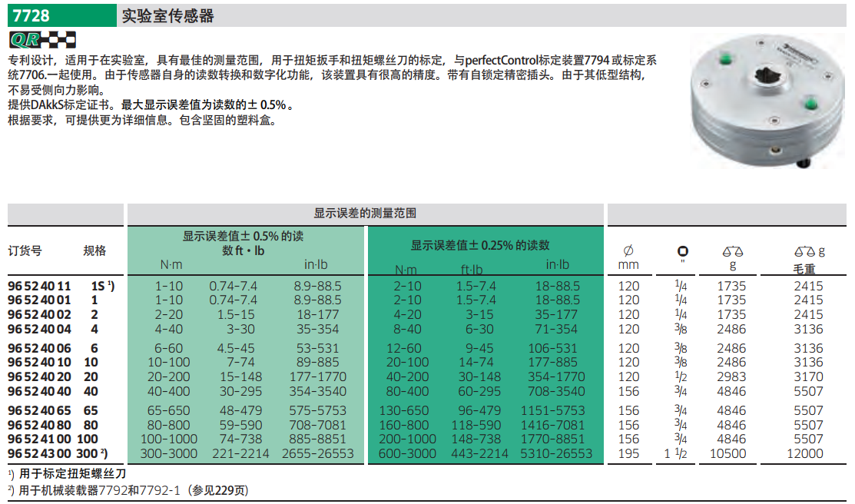Click the 订货号 column header

(x=25, y=250)
